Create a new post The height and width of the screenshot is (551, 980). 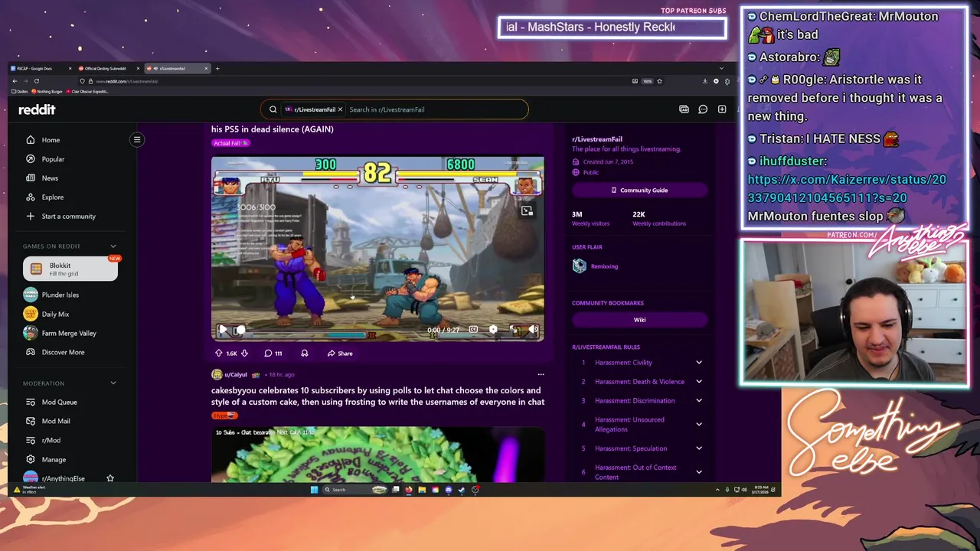(x=722, y=109)
